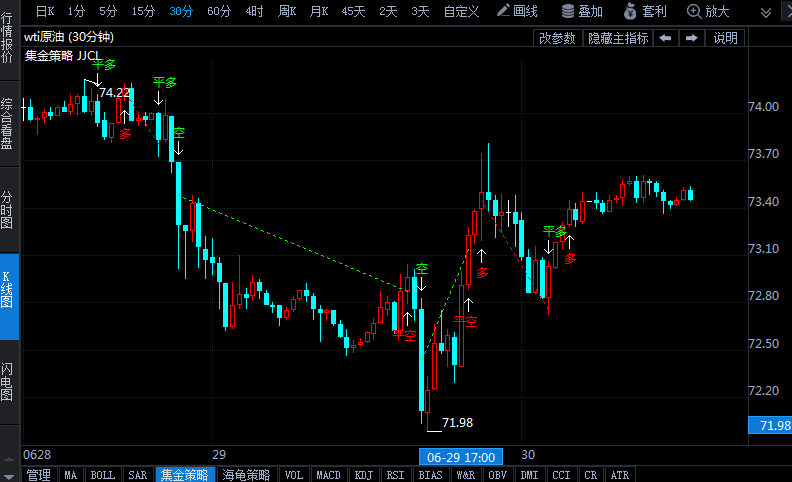Switch to the 4时 timeframe
This screenshot has width=792, height=482.
(x=254, y=11)
